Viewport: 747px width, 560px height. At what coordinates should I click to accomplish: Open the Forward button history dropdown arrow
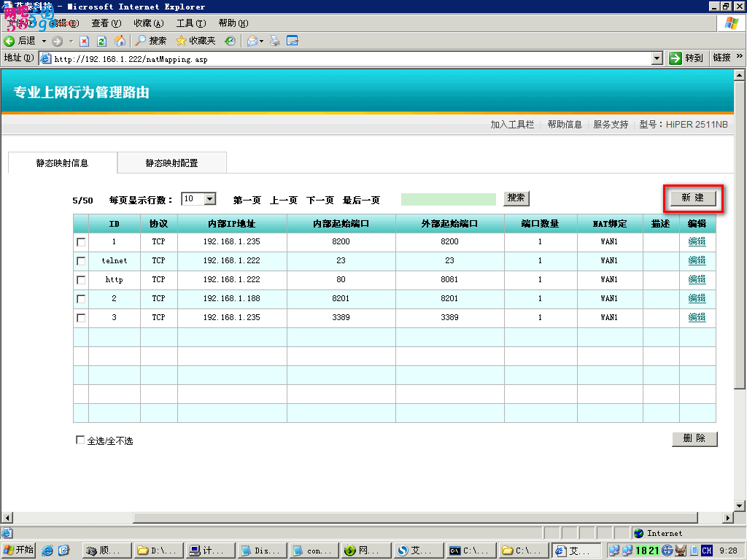pyautogui.click(x=71, y=41)
